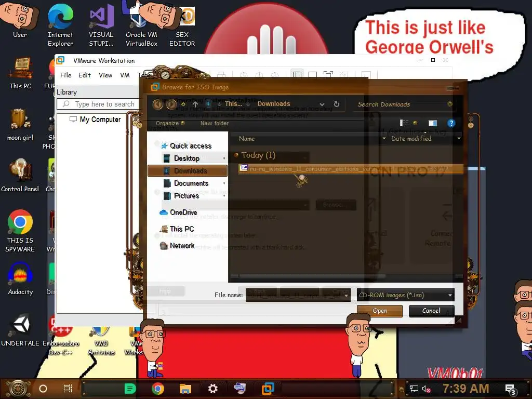Go forward in the Browse for ISO dialog
This screenshot has width=532, height=399.
pyautogui.click(x=171, y=104)
